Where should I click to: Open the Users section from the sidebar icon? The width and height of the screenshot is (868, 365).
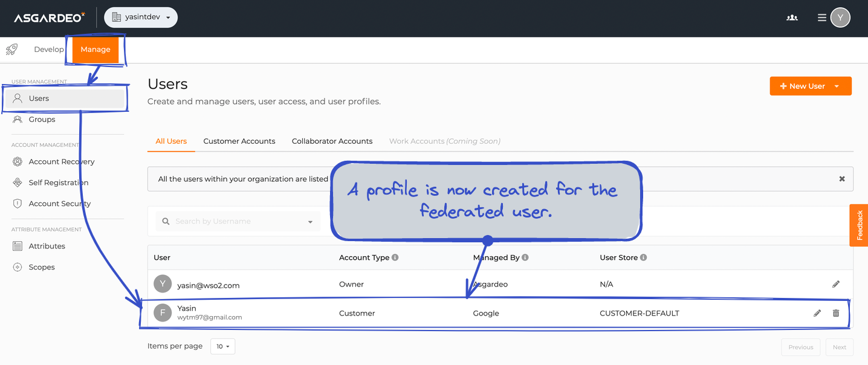tap(18, 98)
